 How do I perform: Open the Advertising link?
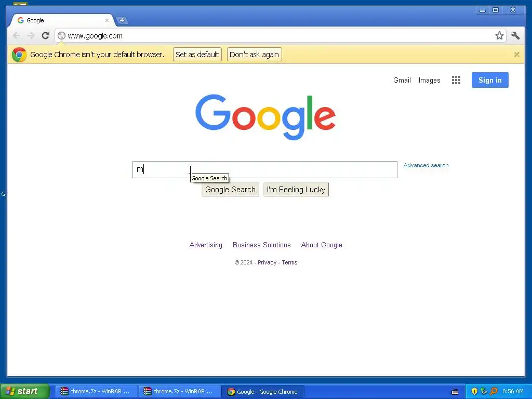pos(206,245)
